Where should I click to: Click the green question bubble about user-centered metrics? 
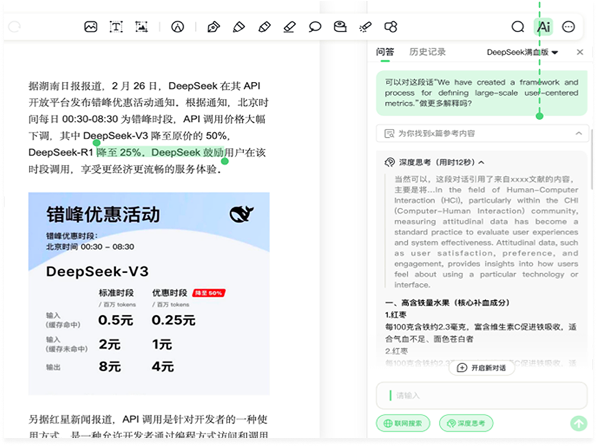pos(481,93)
